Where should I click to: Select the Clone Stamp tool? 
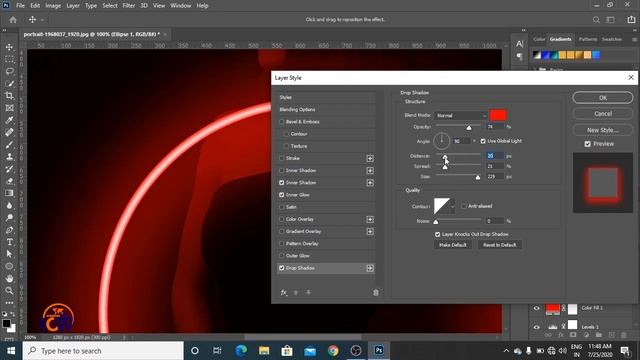(9, 157)
